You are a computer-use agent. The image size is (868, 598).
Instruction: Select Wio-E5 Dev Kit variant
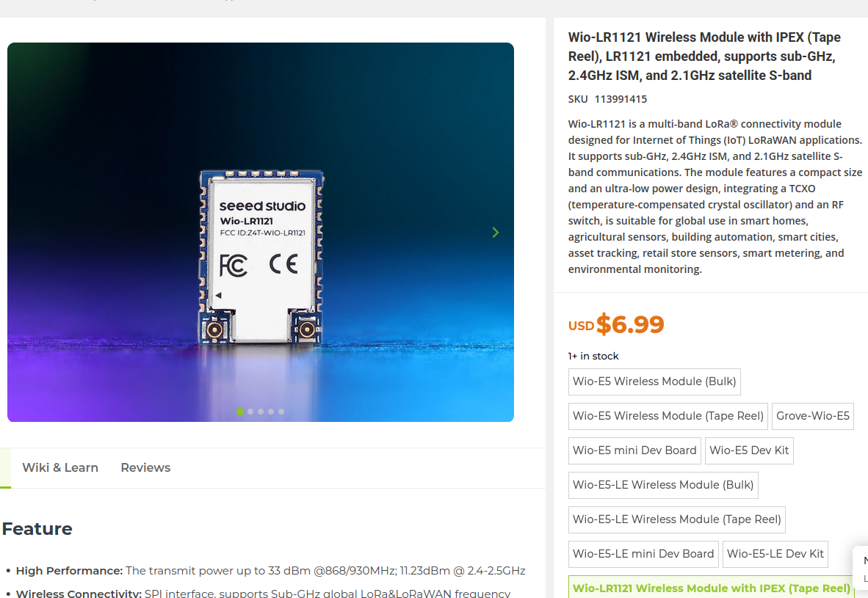749,451
